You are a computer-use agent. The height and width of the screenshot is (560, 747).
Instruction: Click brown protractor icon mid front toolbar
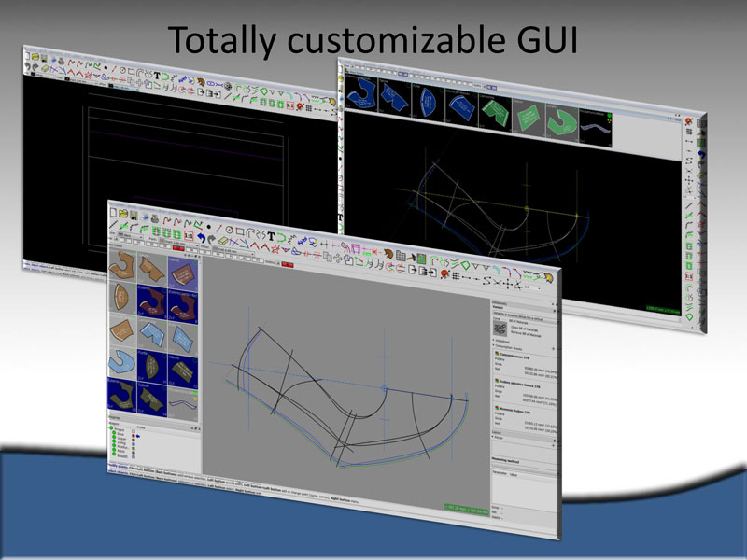pos(388,253)
